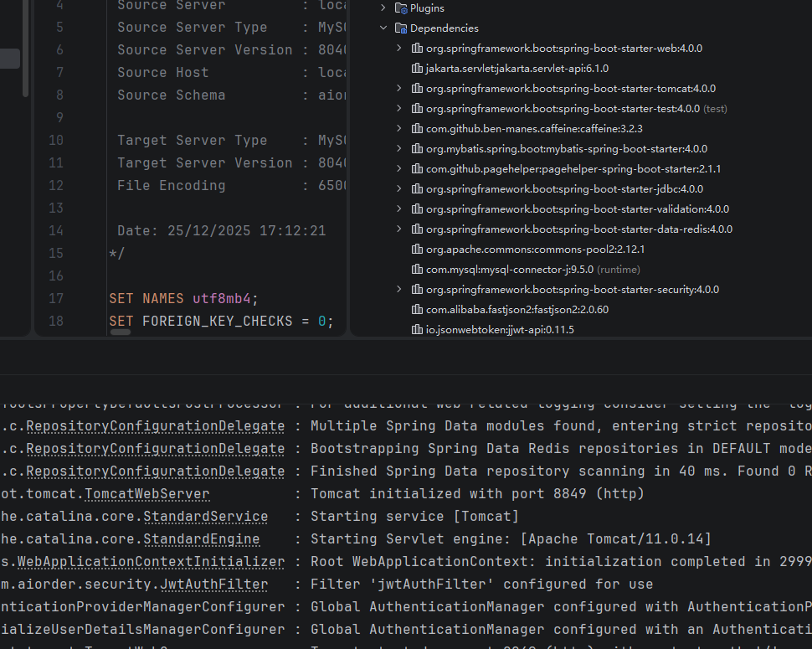The height and width of the screenshot is (649, 812).
Task: Select com.github.ben-manes.caffeine:caffeine:3.2.3 entry
Action: [x=534, y=128]
